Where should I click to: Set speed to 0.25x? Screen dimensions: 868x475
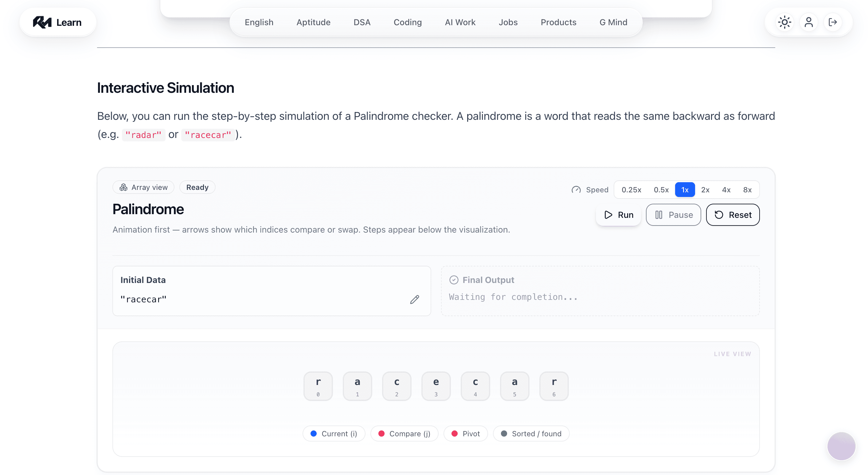[x=631, y=190]
